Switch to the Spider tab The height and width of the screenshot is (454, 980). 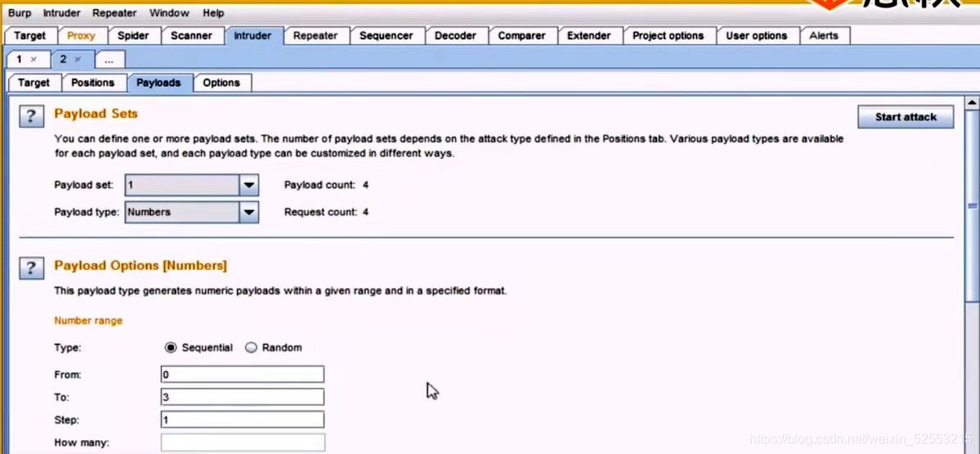133,35
